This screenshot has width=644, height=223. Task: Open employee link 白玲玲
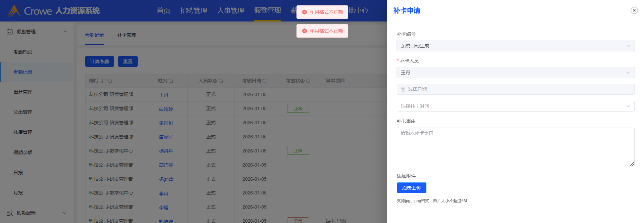point(166,109)
